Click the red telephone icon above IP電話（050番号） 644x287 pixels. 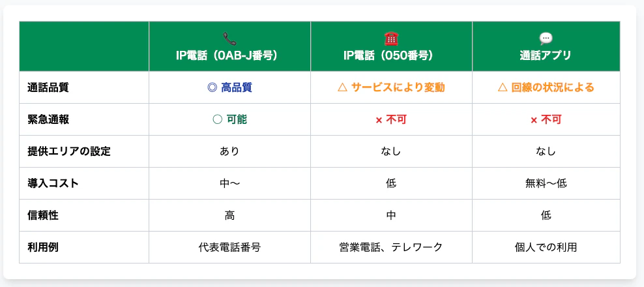pyautogui.click(x=391, y=38)
